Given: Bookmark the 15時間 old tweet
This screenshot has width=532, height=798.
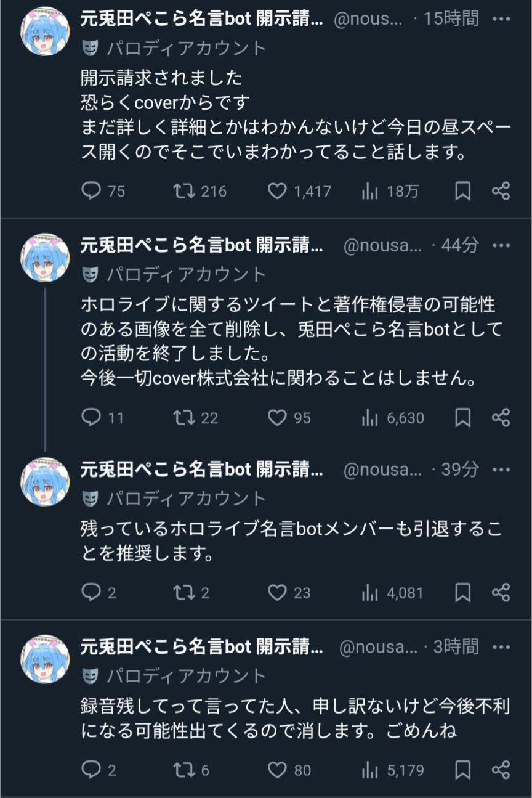Looking at the screenshot, I should (x=462, y=192).
